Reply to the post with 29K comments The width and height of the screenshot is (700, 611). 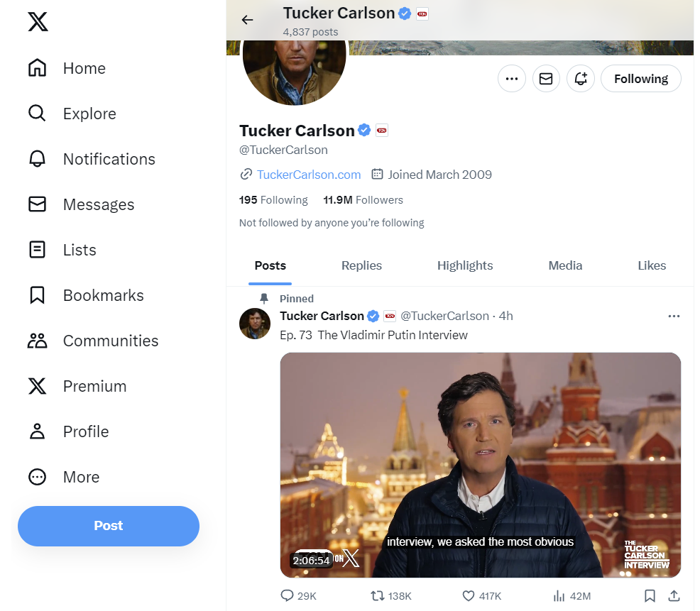298,596
